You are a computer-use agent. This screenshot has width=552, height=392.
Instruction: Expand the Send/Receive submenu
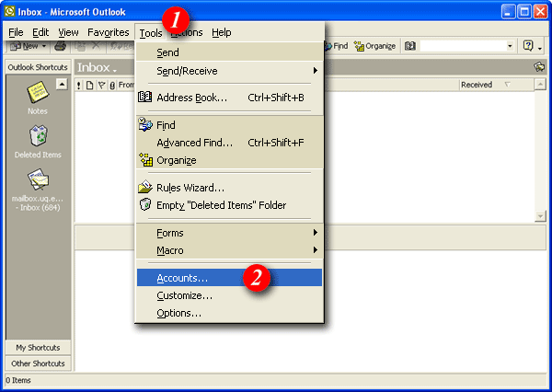(185, 70)
